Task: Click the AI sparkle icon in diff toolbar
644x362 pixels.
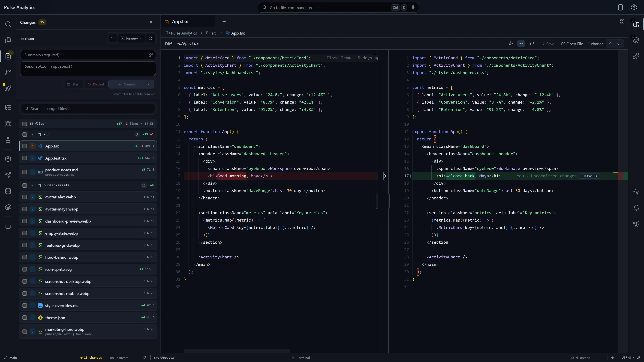Action: coord(511,44)
